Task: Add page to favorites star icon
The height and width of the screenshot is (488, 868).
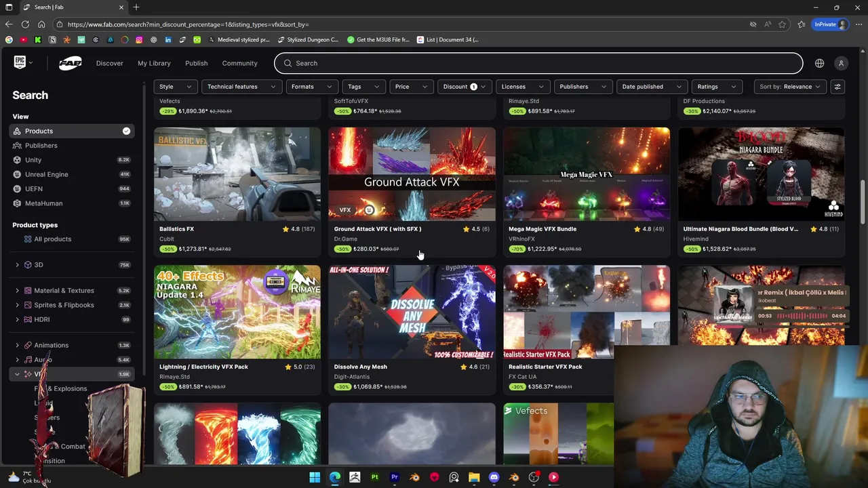Action: coord(782,24)
